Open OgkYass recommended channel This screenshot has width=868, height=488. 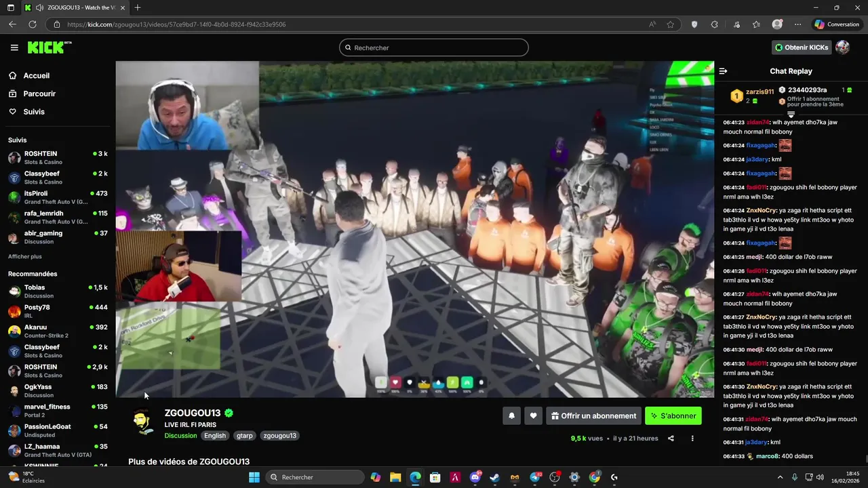[x=58, y=390]
